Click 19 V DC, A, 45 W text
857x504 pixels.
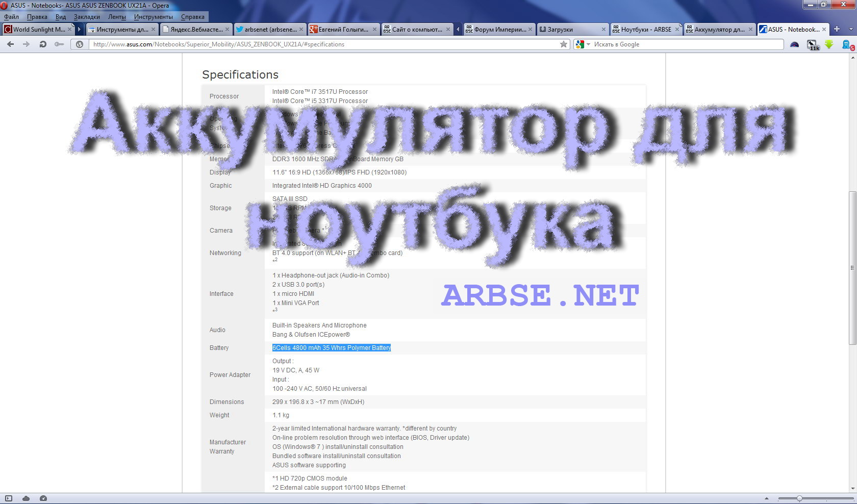pyautogui.click(x=296, y=370)
